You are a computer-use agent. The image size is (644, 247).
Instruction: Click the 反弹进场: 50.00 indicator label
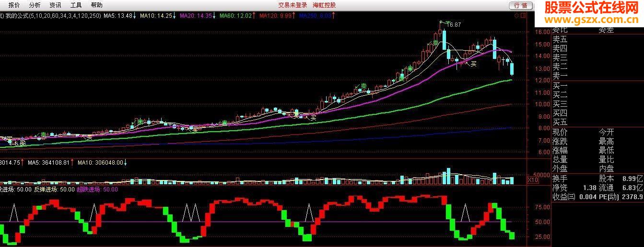[53, 190]
